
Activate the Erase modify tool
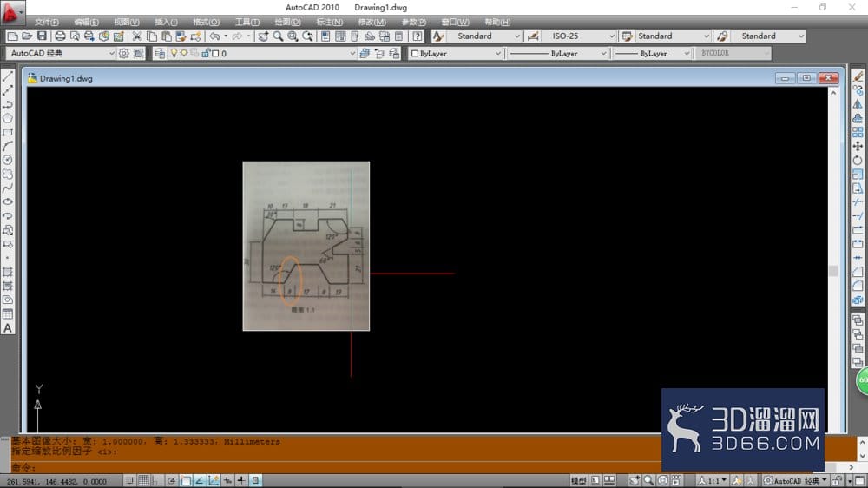(x=858, y=76)
